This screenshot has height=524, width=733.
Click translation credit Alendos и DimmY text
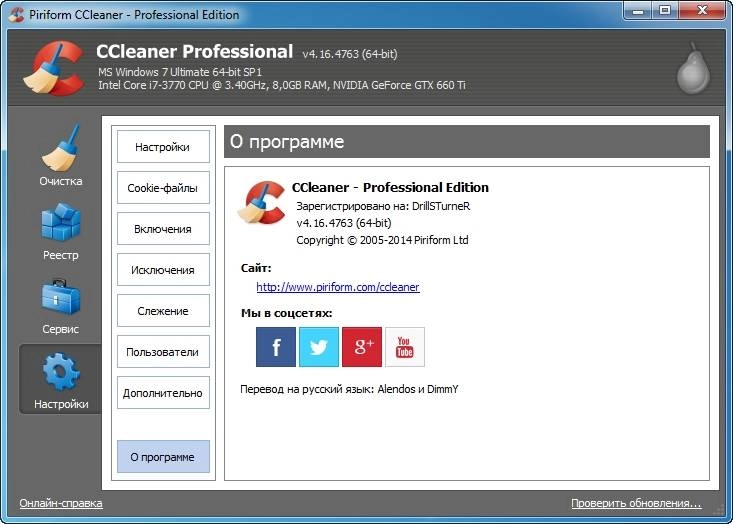349,389
